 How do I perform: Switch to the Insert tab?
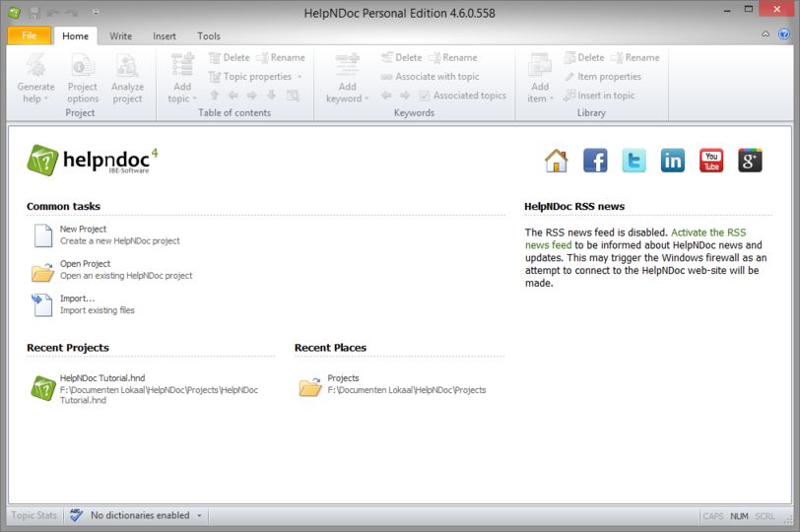(165, 35)
